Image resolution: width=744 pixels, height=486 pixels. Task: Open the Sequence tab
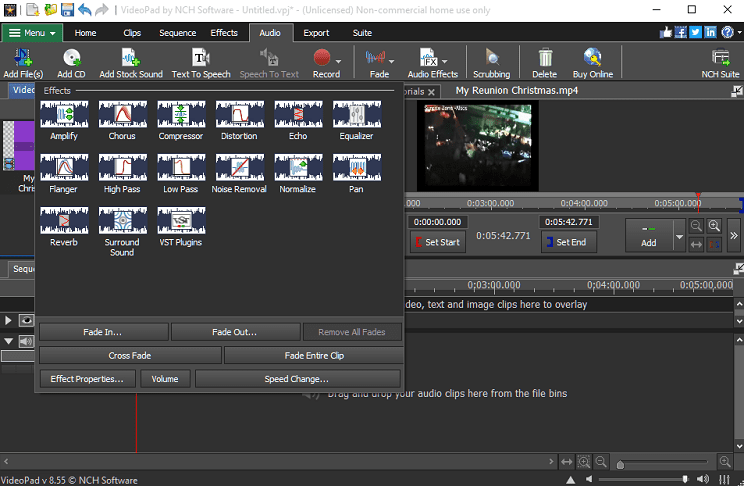[x=177, y=33]
